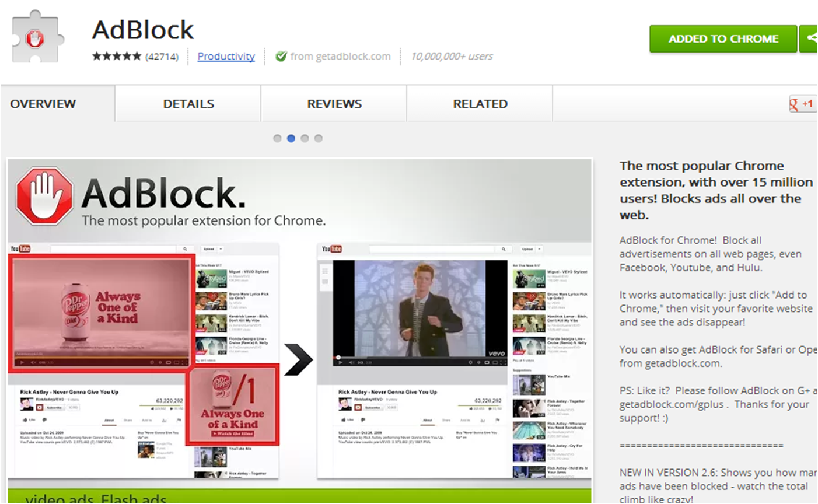818x504 pixels.
Task: Open the Productivity category link
Action: [x=226, y=56]
